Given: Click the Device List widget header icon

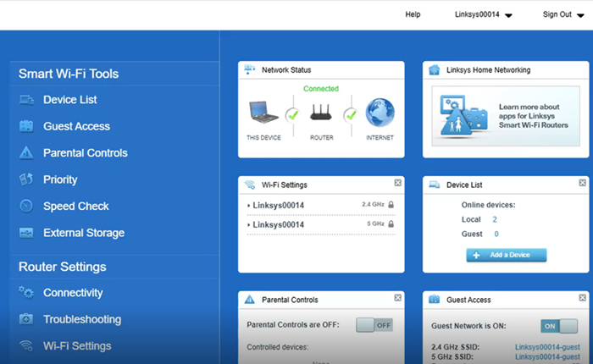Looking at the screenshot, I should pos(434,185).
